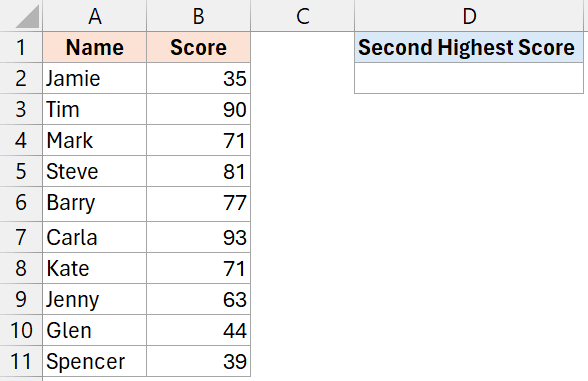Select Glen's score of 44
Viewport: 588px width, 381px height.
[198, 330]
